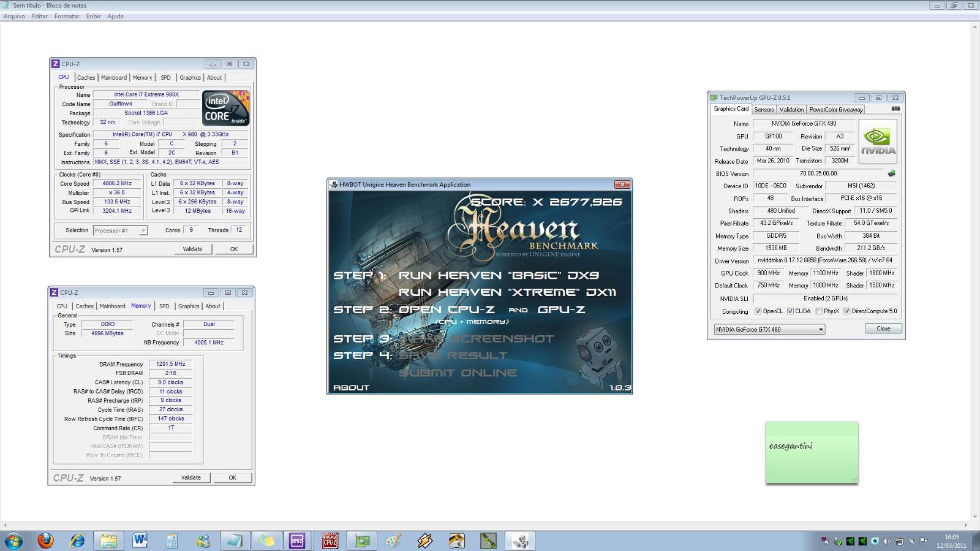The image size is (980, 551).
Task: Switch to the Notepad taskbar button
Action: pyautogui.click(x=235, y=541)
